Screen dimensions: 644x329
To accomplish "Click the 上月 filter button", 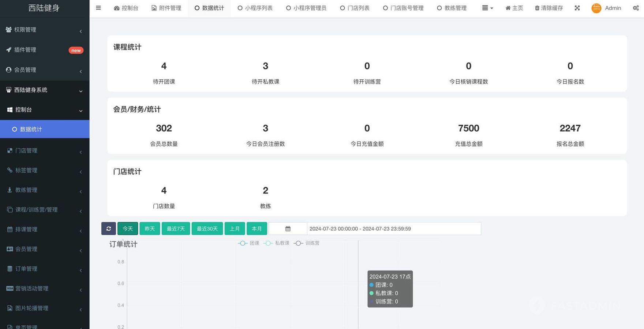I will pos(235,228).
